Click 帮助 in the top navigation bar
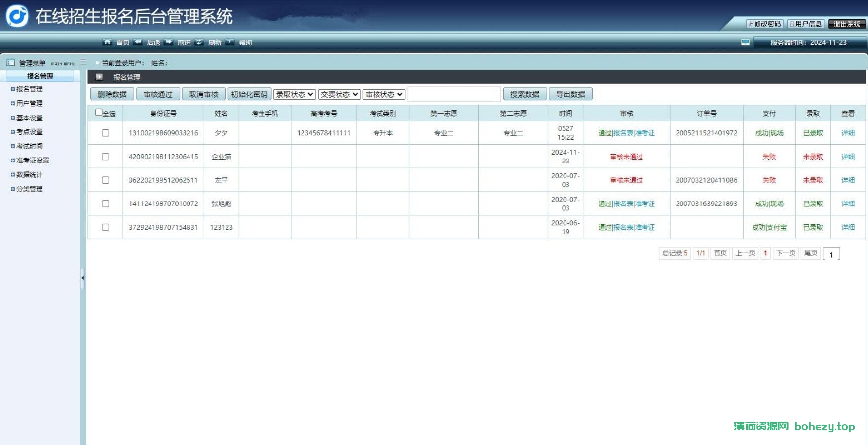Viewport: 868px width, 445px height. point(246,42)
